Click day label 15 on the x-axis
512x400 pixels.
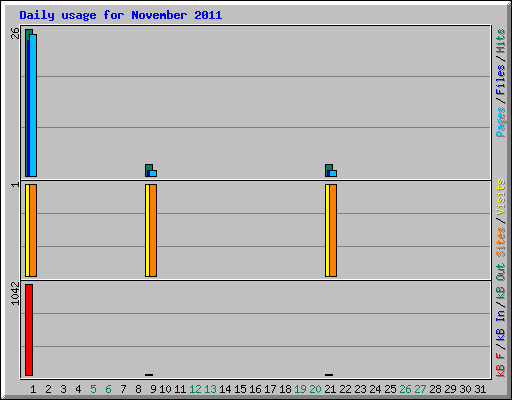(x=240, y=389)
